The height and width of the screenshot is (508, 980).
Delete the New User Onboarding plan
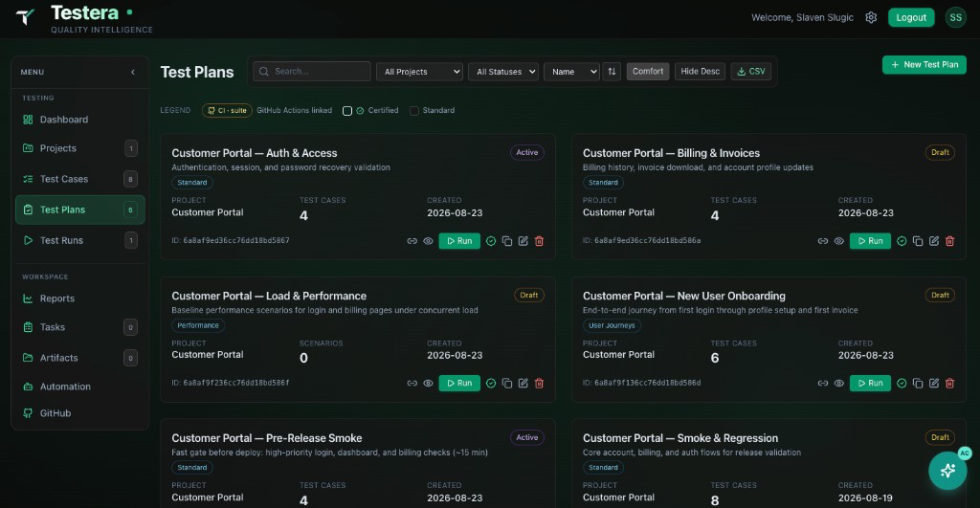point(949,383)
